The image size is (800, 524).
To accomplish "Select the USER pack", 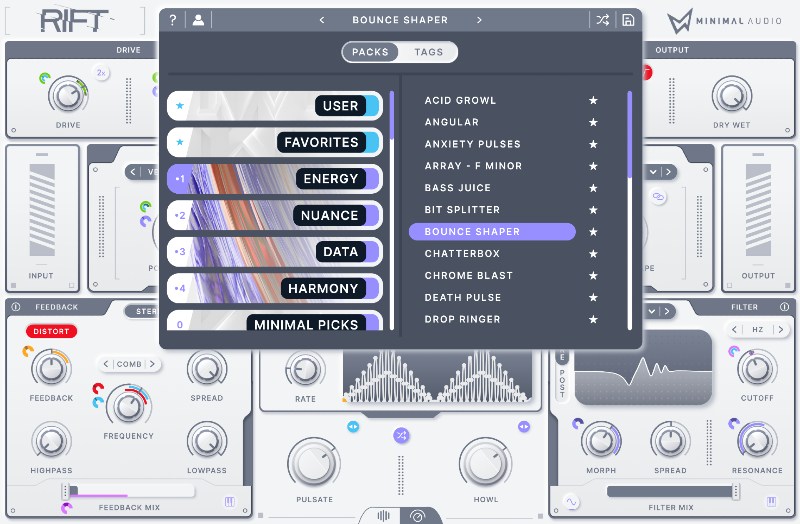I will pyautogui.click(x=274, y=106).
